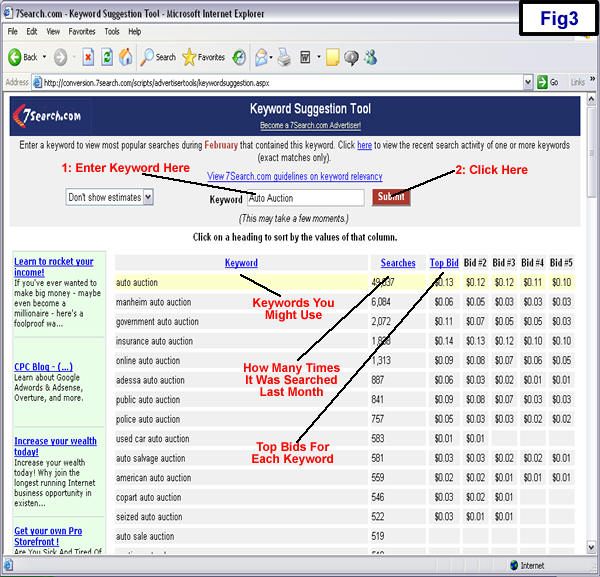The width and height of the screenshot is (600, 577).
Task: Open the Edit icon dropdown arrow
Action: pyautogui.click(x=318, y=57)
